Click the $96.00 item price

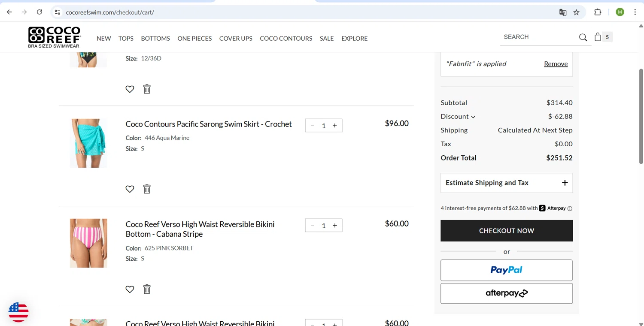[x=397, y=124]
